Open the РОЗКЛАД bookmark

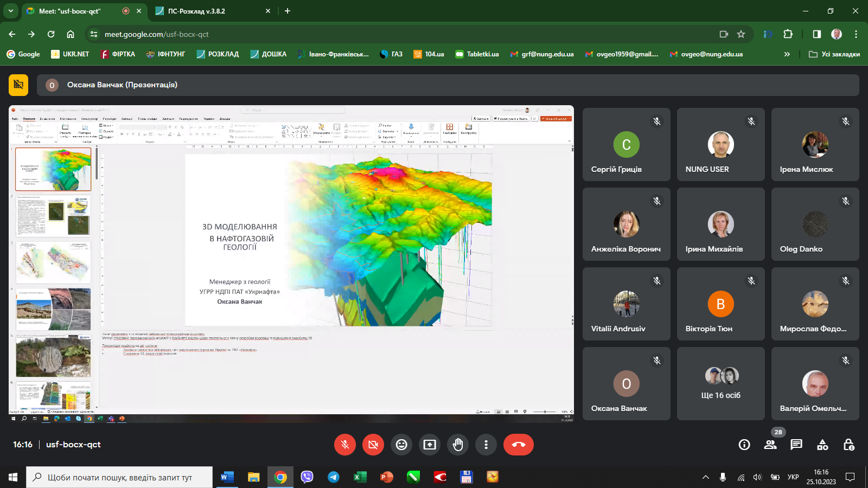(x=218, y=54)
